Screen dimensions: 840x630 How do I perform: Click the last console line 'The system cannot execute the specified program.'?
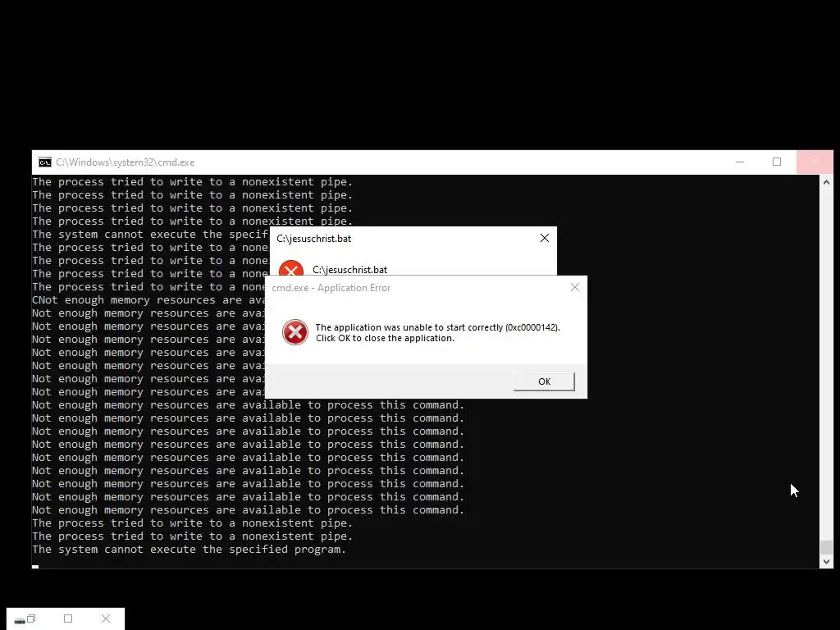pyautogui.click(x=189, y=550)
